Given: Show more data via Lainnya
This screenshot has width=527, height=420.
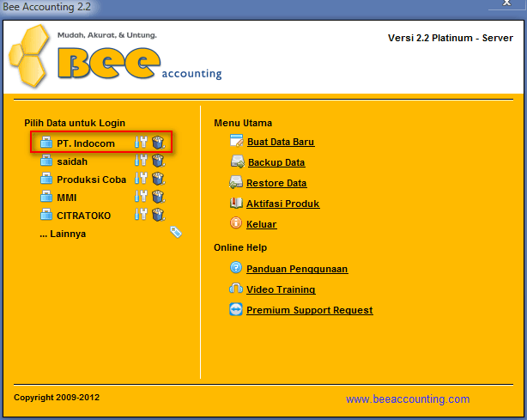Looking at the screenshot, I should [63, 234].
